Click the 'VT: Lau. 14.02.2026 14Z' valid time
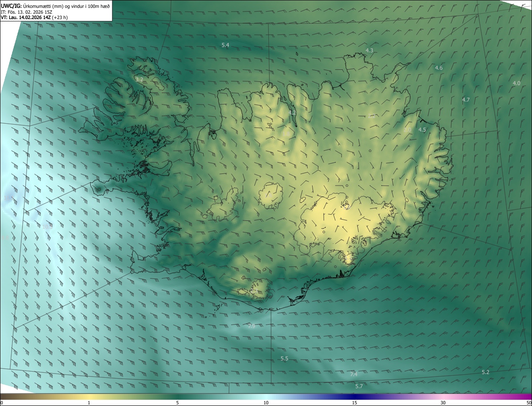 [x=26, y=17]
